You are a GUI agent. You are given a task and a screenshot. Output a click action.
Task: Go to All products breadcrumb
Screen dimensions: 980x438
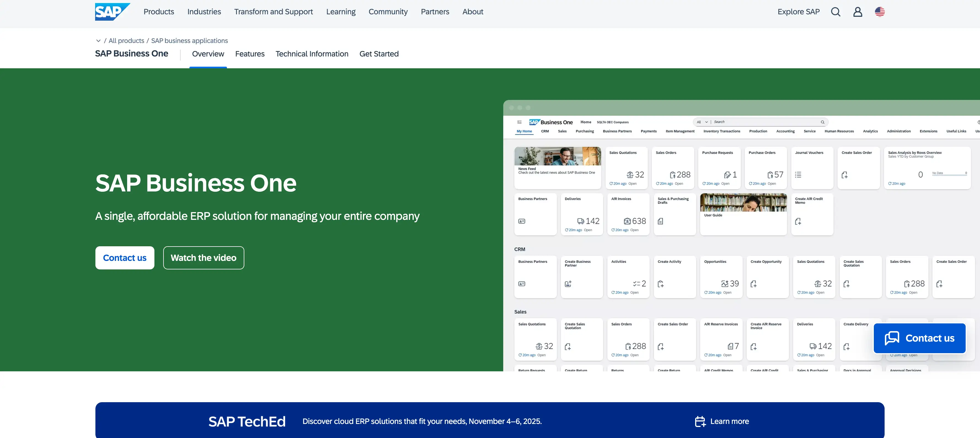click(126, 41)
